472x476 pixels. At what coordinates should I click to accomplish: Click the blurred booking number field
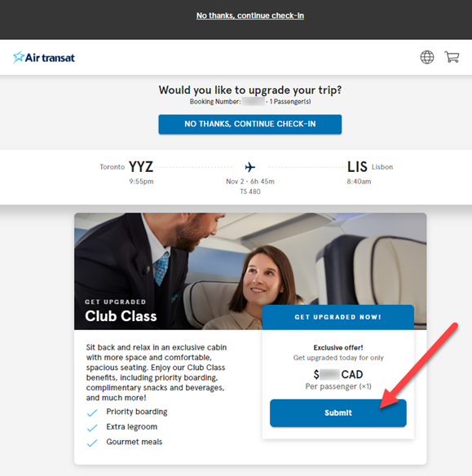pyautogui.click(x=254, y=101)
